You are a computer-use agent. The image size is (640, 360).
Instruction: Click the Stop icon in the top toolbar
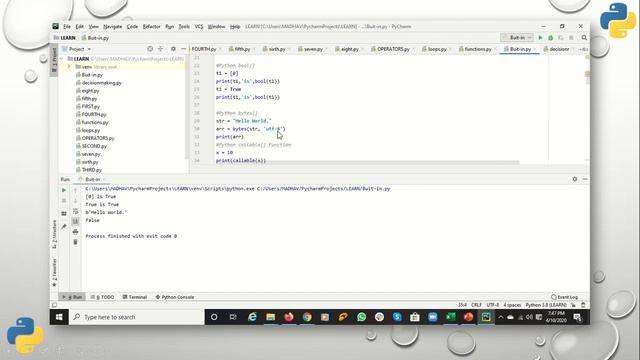tap(571, 38)
